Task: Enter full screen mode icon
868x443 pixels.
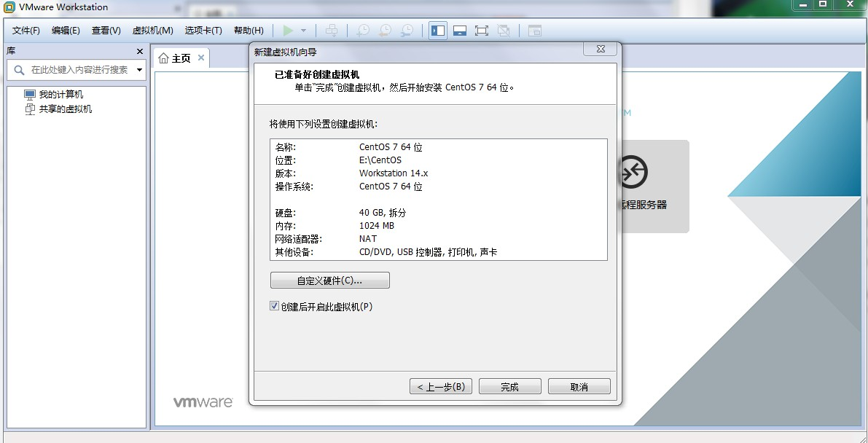Action: point(482,31)
